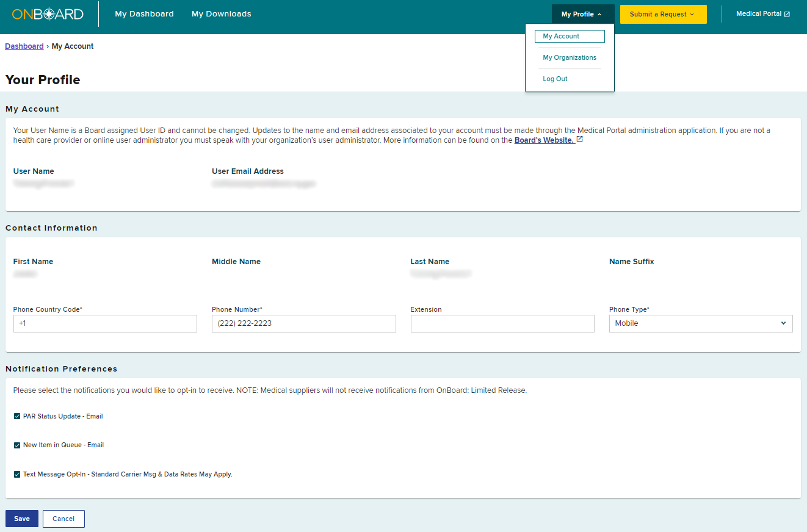Uncheck New Item in Queue Email
The width and height of the screenshot is (807, 532).
click(17, 445)
